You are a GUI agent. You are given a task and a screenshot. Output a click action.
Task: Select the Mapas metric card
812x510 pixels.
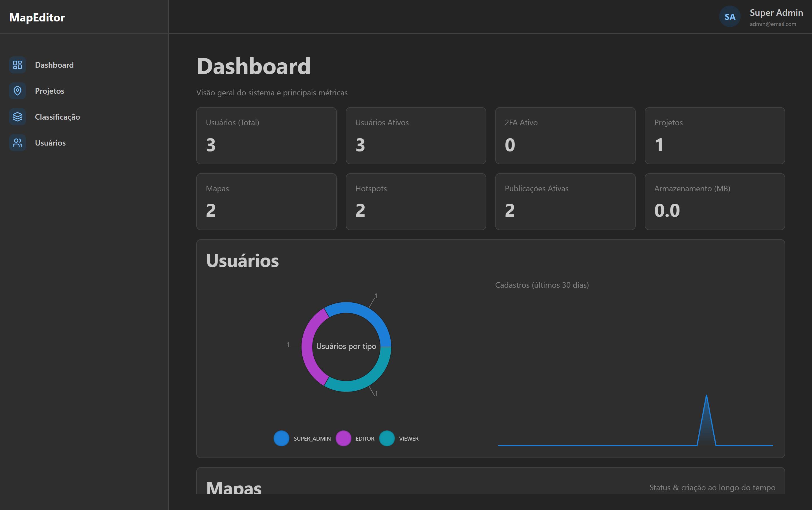[x=267, y=202]
